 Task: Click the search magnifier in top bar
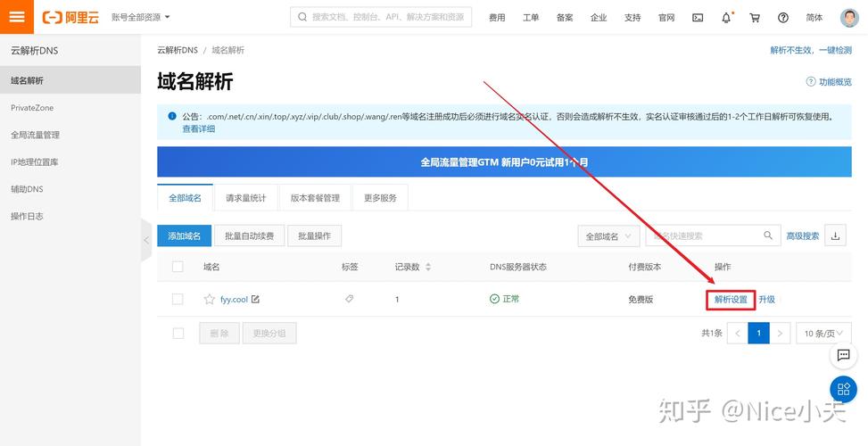click(x=302, y=17)
